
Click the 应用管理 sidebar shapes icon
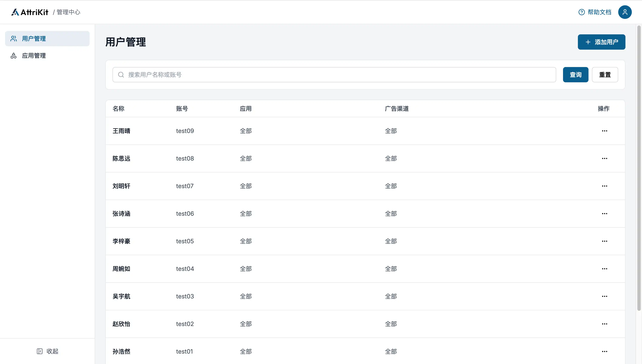[x=14, y=56]
